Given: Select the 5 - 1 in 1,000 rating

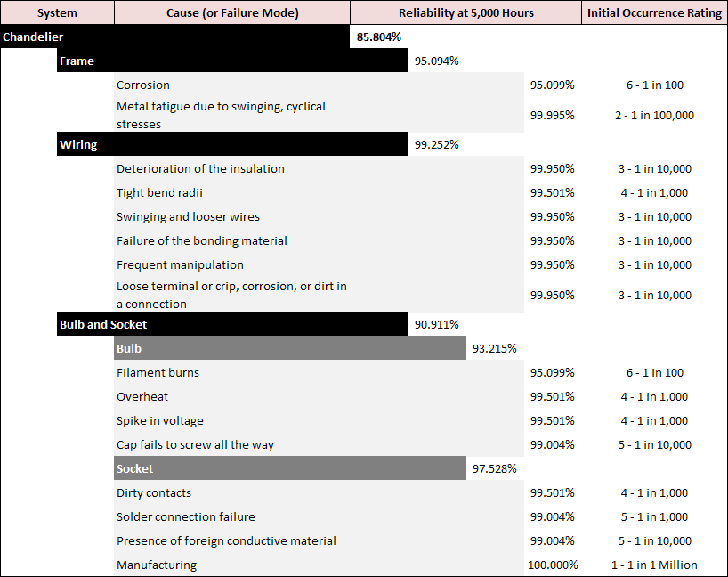Looking at the screenshot, I should 654,517.
